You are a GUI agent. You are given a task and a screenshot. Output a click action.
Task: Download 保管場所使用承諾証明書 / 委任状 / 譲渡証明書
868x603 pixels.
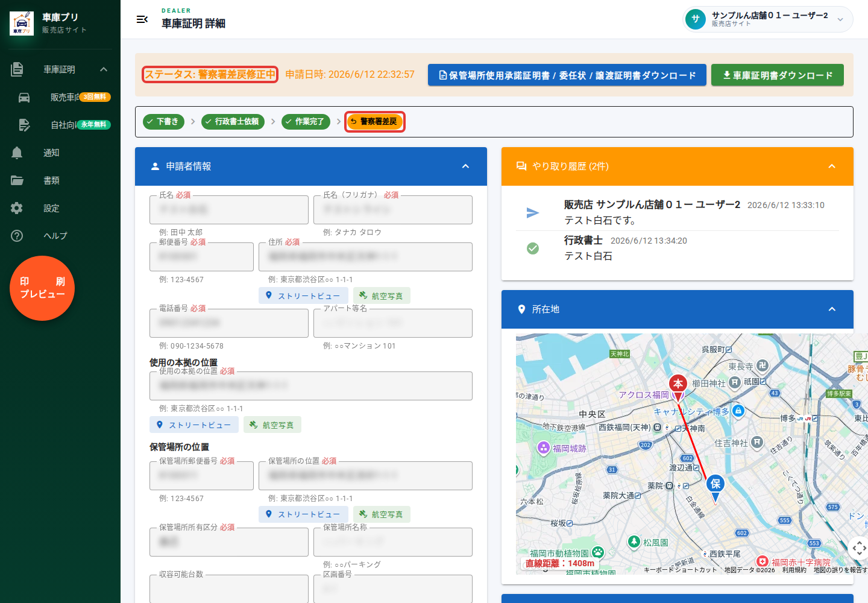(567, 75)
